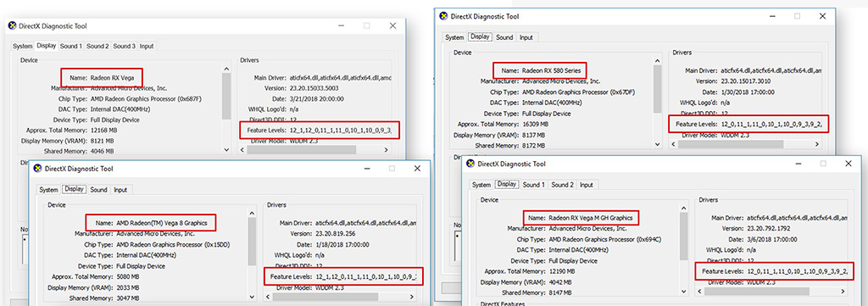Click drivers scroll left arrow in Vega M GH window
The height and width of the screenshot is (306, 868).
point(700,291)
